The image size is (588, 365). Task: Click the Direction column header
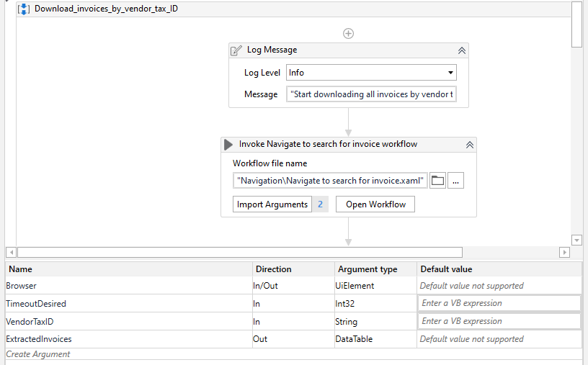[x=274, y=269]
